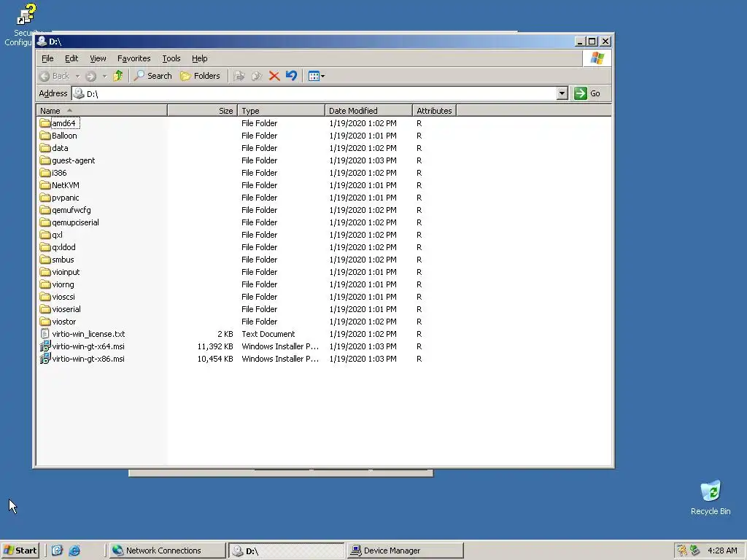Switch to Device Manager taskbar button
The height and width of the screenshot is (560, 747).
pyautogui.click(x=405, y=551)
